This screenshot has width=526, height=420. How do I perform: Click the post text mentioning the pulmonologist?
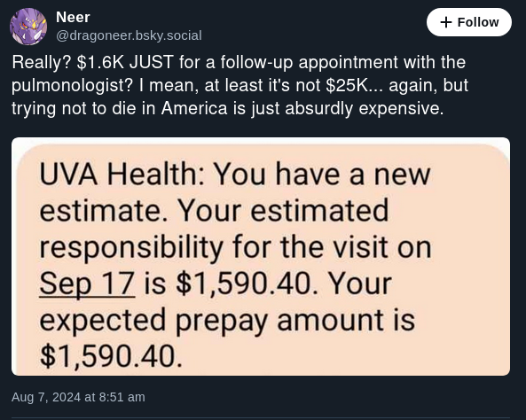pos(239,85)
